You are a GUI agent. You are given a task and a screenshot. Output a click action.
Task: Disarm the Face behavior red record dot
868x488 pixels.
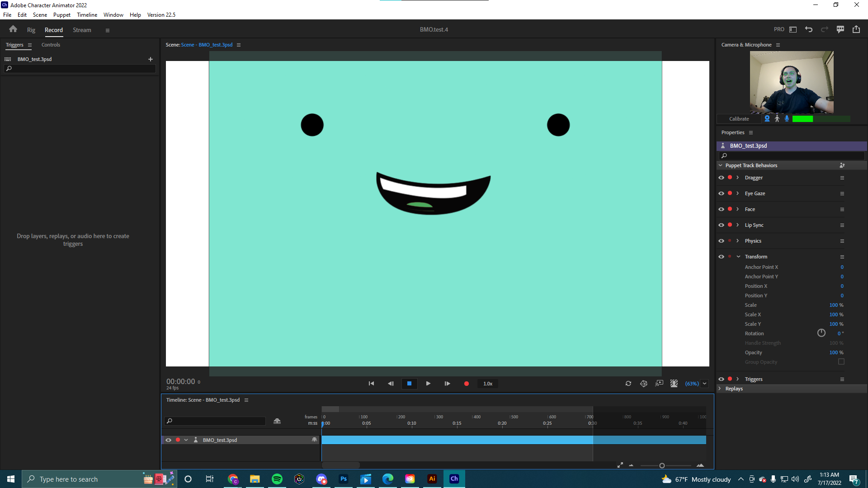pos(730,209)
